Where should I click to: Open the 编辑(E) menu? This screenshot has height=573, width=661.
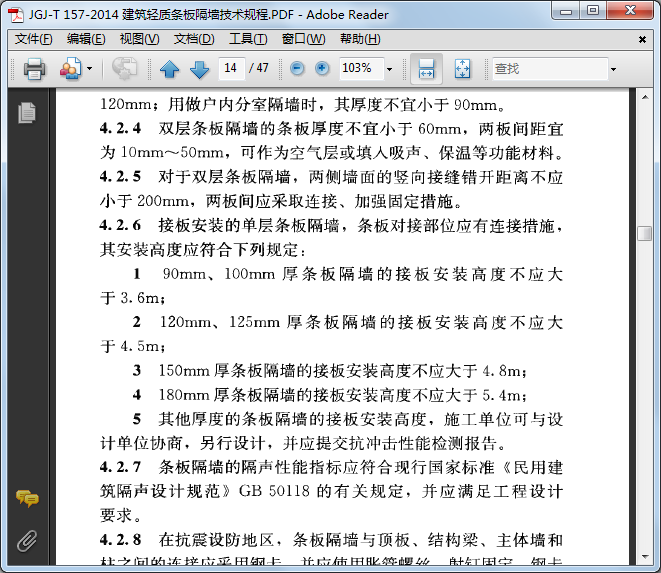pos(86,39)
